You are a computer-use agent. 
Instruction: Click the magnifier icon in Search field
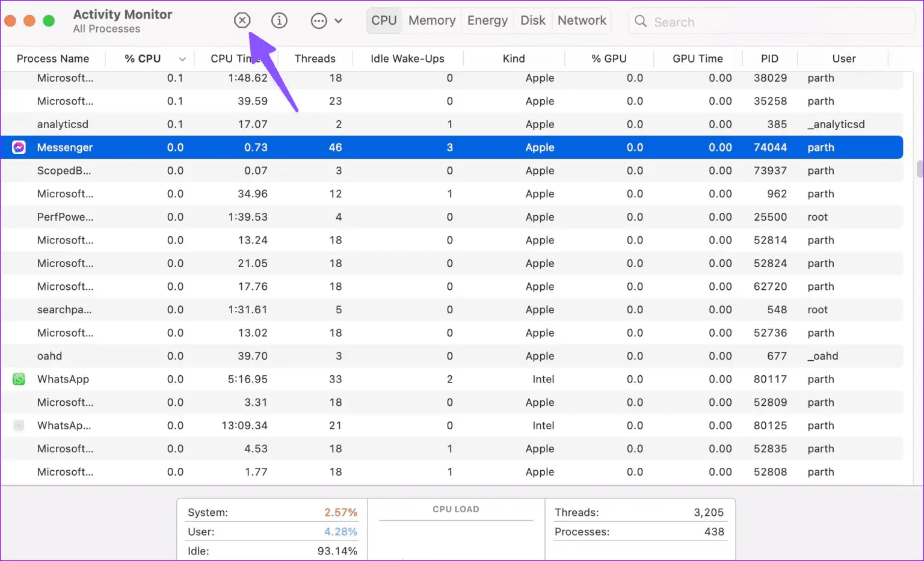click(x=641, y=22)
